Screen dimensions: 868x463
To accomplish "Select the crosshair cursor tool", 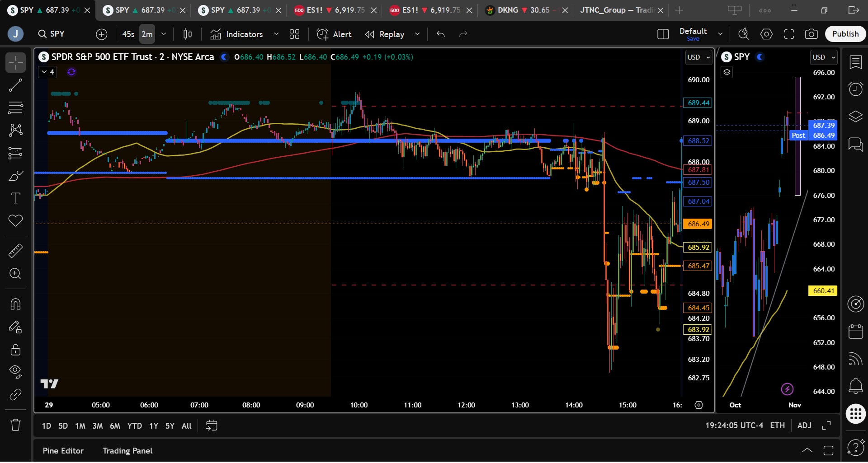I will (x=15, y=63).
